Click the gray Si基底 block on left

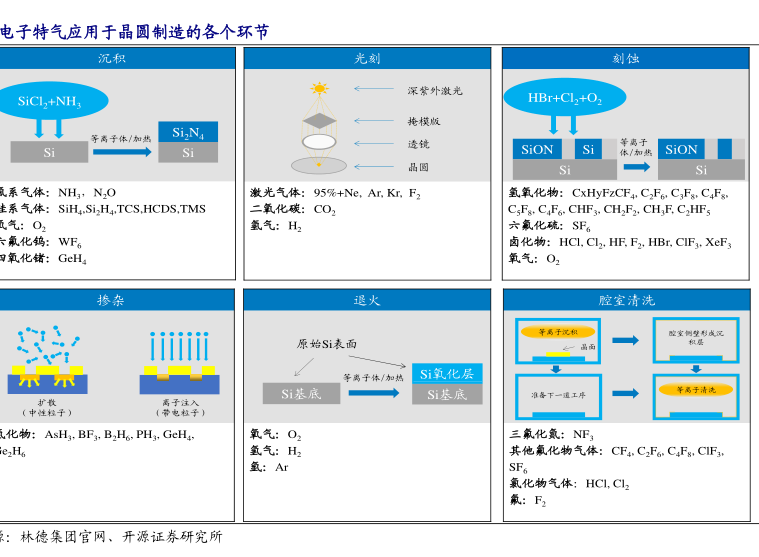(x=301, y=394)
